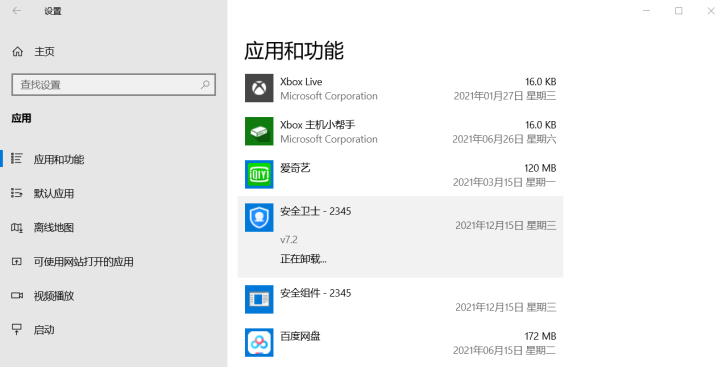726x367 pixels.
Task: Click Microsoft Corporation under Xbox Live
Action: click(x=329, y=96)
